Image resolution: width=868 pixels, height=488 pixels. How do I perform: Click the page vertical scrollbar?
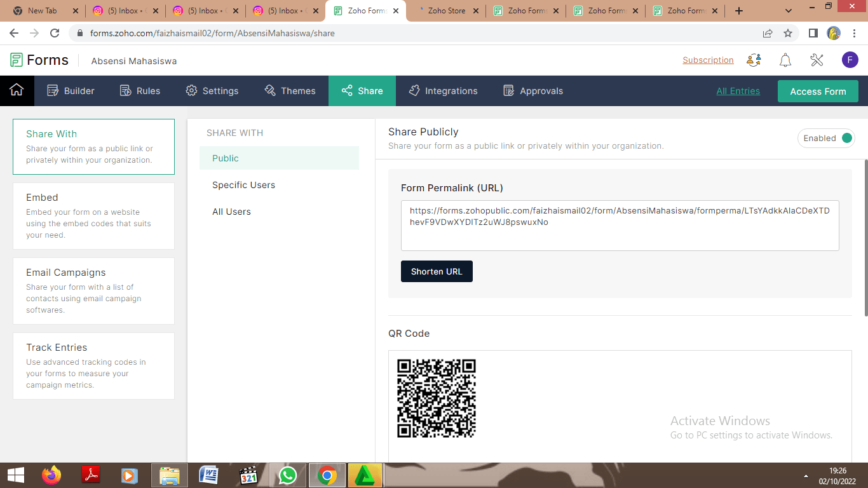865,238
